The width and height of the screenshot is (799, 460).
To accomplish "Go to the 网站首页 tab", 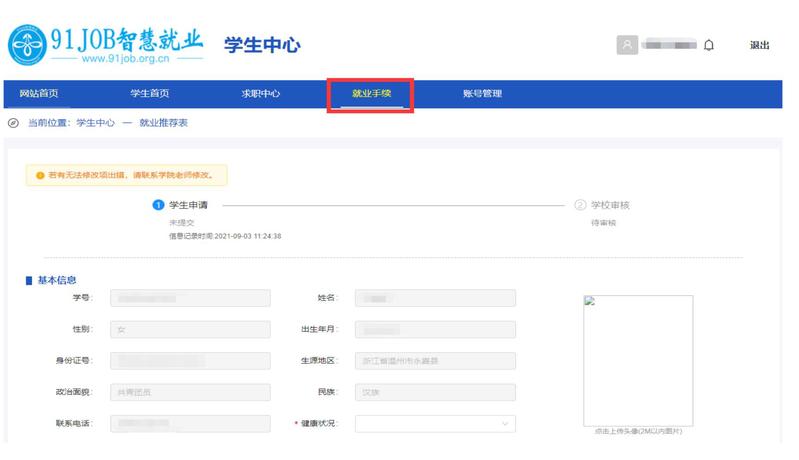I will [39, 94].
